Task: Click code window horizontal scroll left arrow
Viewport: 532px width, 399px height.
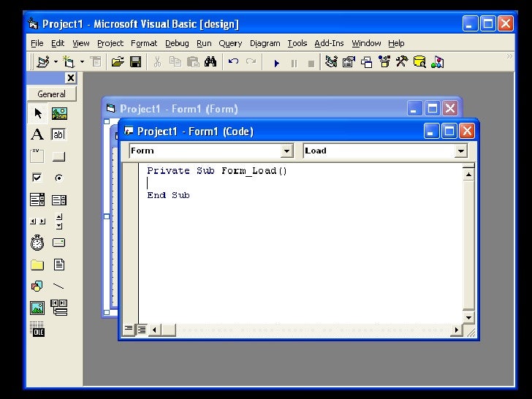Action: pos(154,330)
